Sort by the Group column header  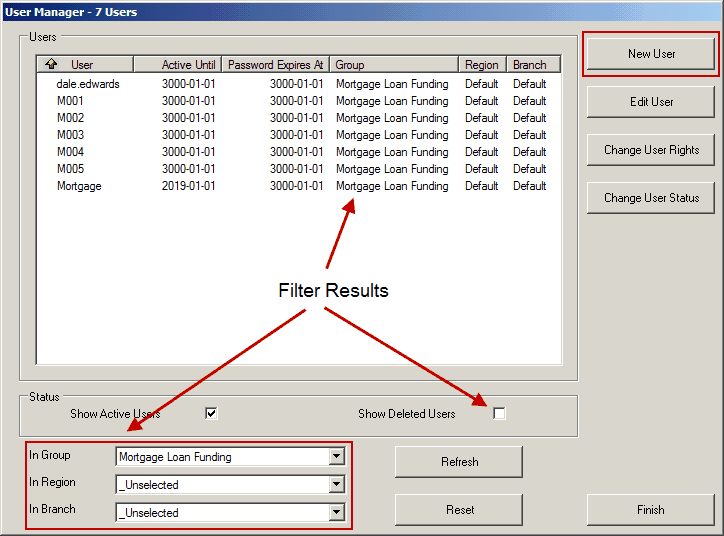click(x=394, y=65)
